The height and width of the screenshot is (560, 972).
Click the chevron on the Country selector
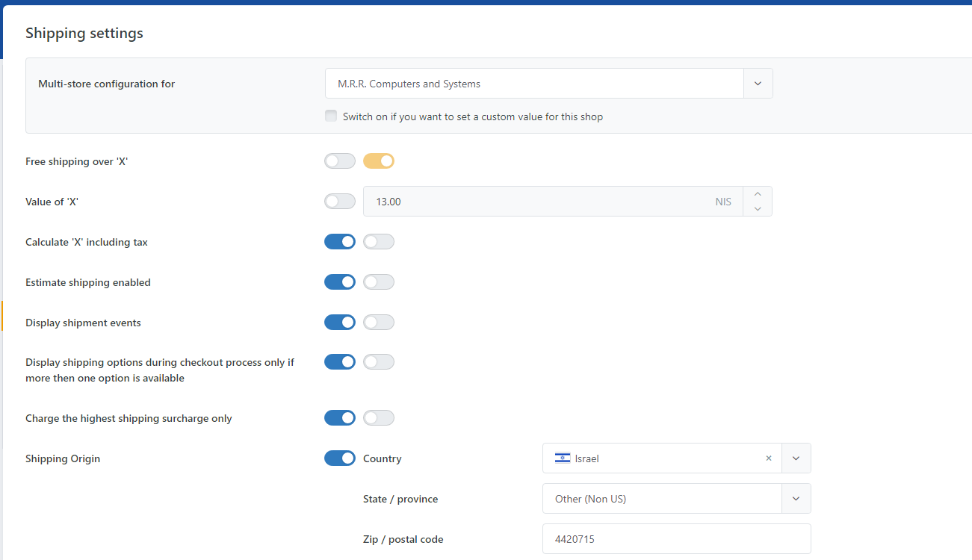tap(796, 458)
